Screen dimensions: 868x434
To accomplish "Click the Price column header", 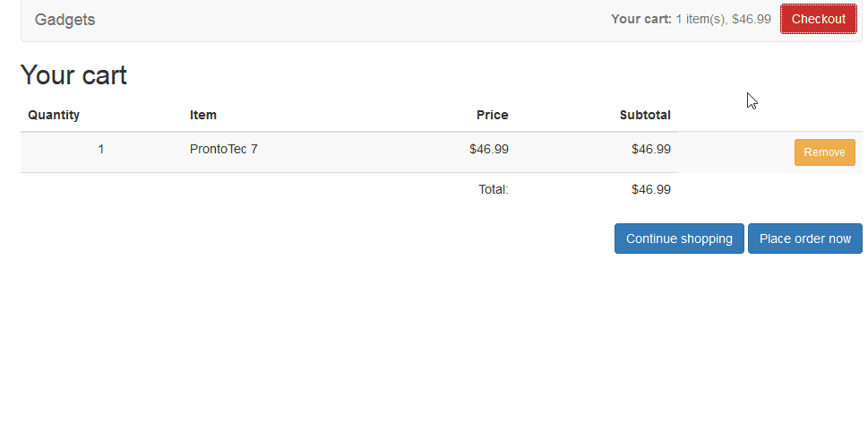I will click(x=492, y=115).
